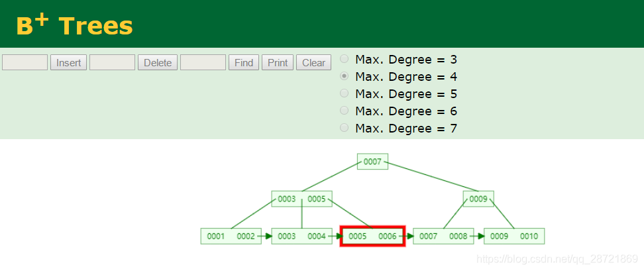Click leaf key 0006 in highlighted node
This screenshot has width=644, height=271.
[388, 237]
